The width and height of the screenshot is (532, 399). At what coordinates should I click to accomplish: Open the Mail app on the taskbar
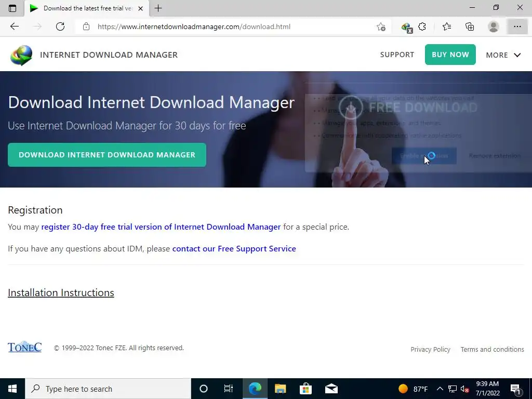[331, 389]
